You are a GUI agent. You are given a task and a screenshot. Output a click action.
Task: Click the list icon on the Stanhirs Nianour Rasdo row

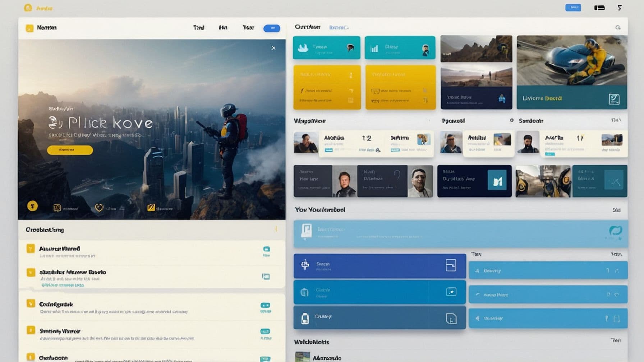[x=266, y=277]
